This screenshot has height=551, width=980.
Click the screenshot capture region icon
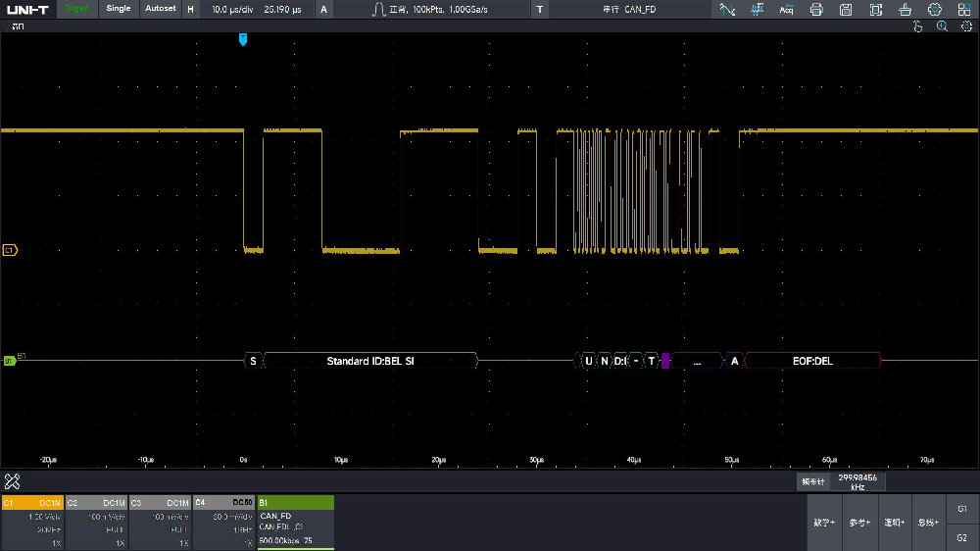876,9
